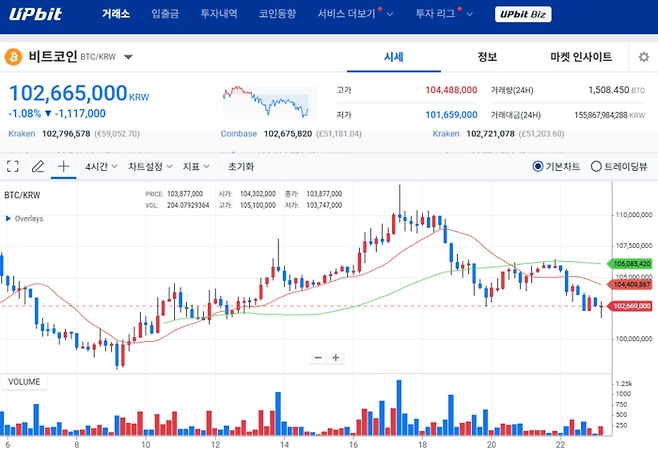Click the right Kraken exchange link

446,134
